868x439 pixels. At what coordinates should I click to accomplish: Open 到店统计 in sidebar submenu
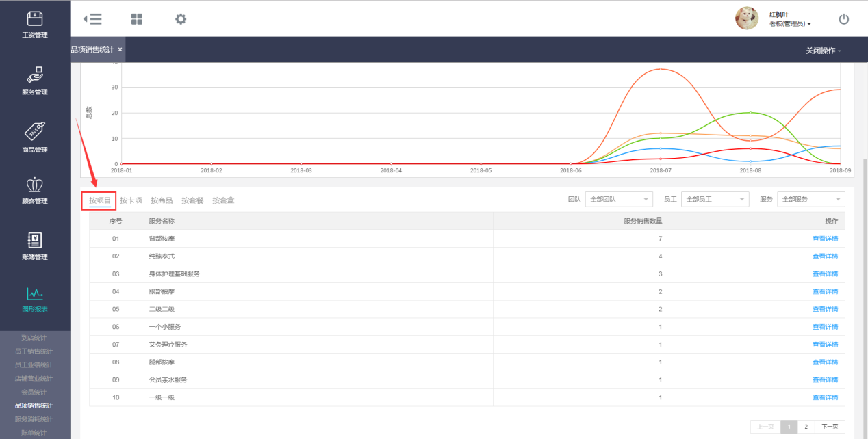click(34, 337)
